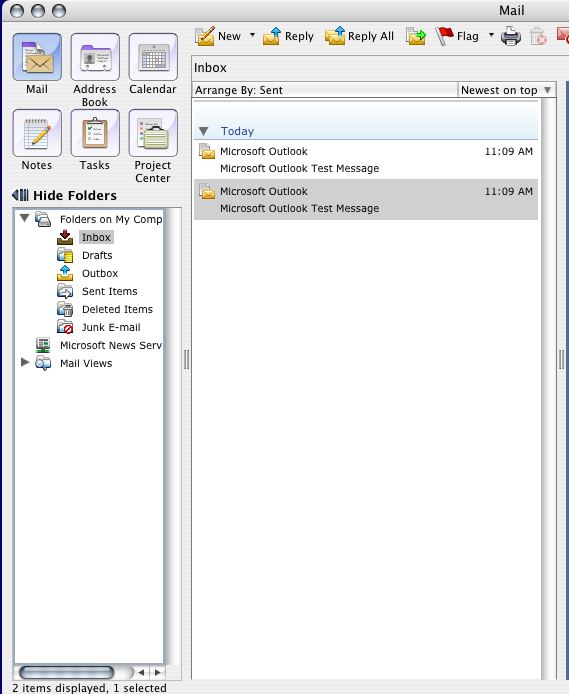
Task: Open the New button dropdown arrow
Action: 253,35
